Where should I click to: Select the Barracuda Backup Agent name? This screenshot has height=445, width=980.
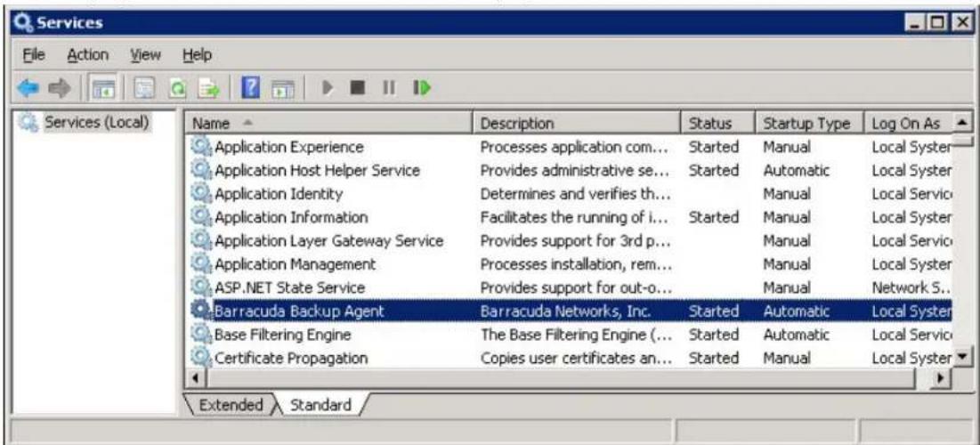coord(299,311)
